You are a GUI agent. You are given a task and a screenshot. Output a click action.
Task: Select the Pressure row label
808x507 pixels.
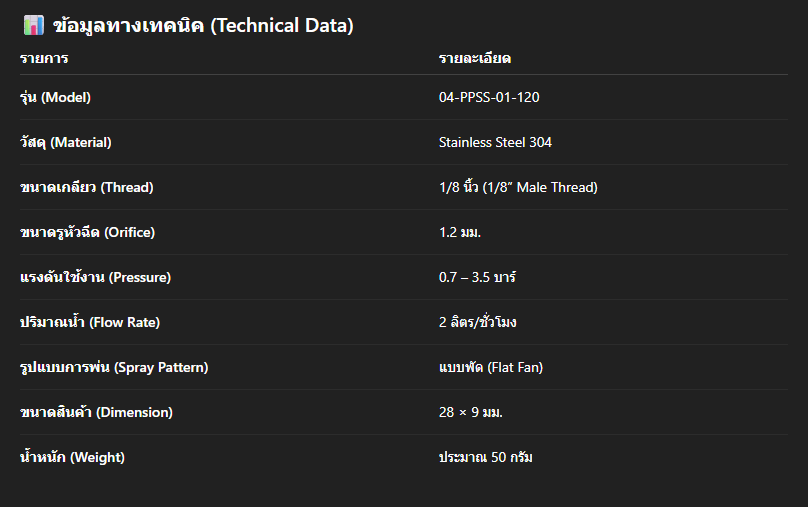[95, 277]
